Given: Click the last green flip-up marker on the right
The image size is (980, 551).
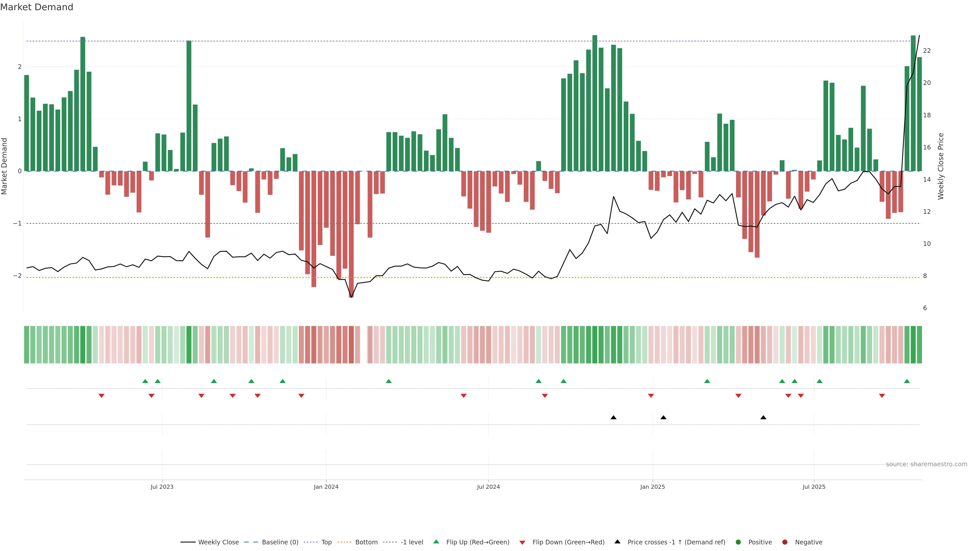Looking at the screenshot, I should [907, 381].
